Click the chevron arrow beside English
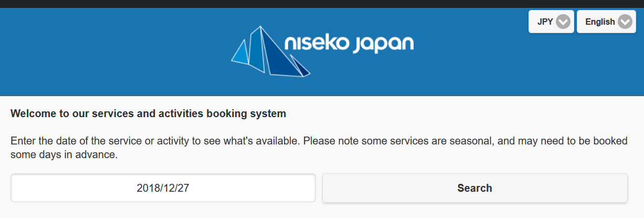The width and height of the screenshot is (644, 218). coord(625,22)
